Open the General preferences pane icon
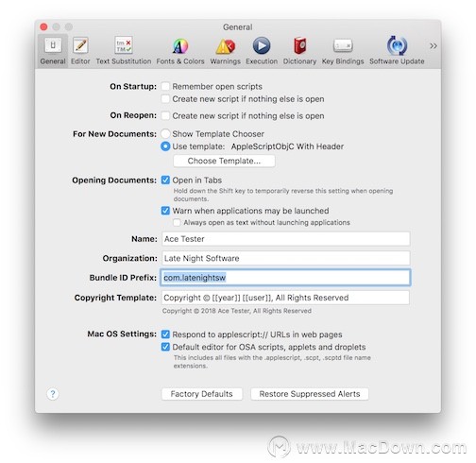476x463 pixels. 53,45
